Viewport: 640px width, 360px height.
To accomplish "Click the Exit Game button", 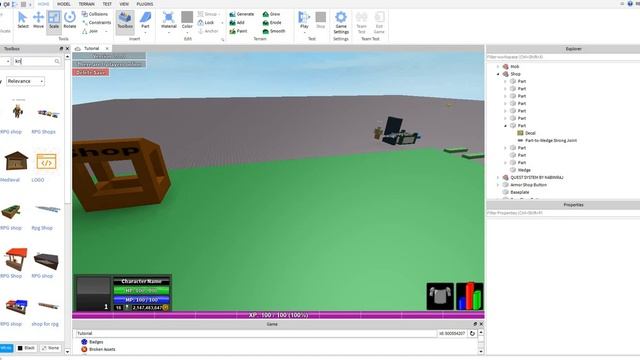I will [379, 22].
